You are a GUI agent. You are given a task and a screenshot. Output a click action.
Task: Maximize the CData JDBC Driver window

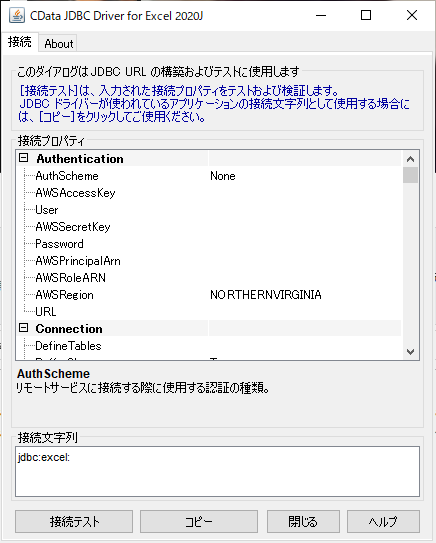pos(366,15)
